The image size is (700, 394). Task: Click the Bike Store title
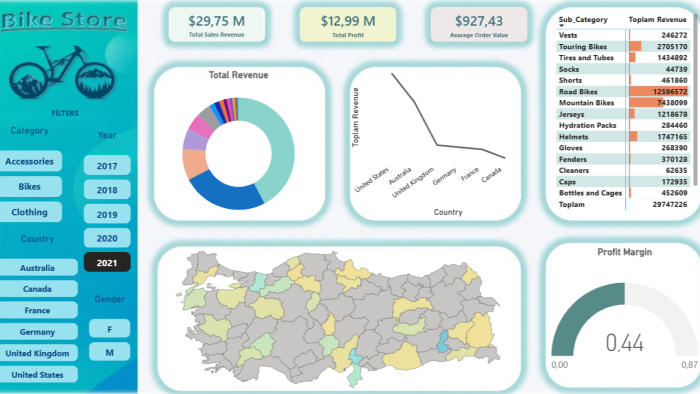pyautogui.click(x=64, y=21)
